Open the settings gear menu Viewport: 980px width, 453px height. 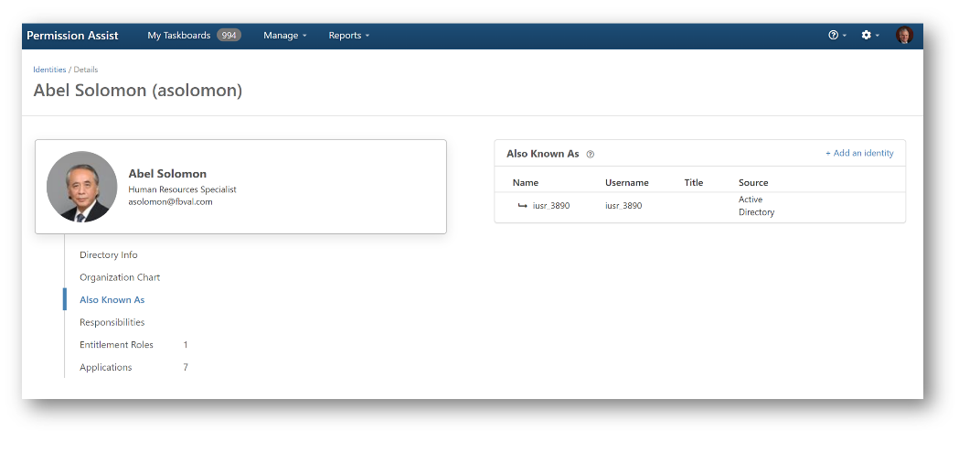point(868,36)
